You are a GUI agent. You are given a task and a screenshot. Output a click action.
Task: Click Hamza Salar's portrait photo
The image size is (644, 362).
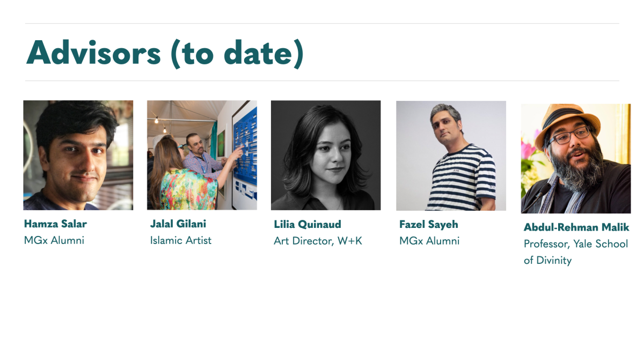tap(78, 155)
